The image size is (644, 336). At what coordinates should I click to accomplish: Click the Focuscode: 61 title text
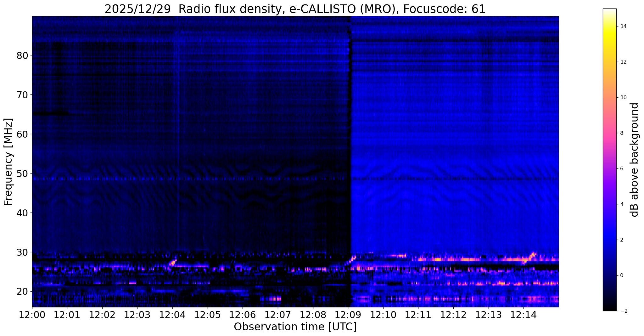tap(444, 9)
